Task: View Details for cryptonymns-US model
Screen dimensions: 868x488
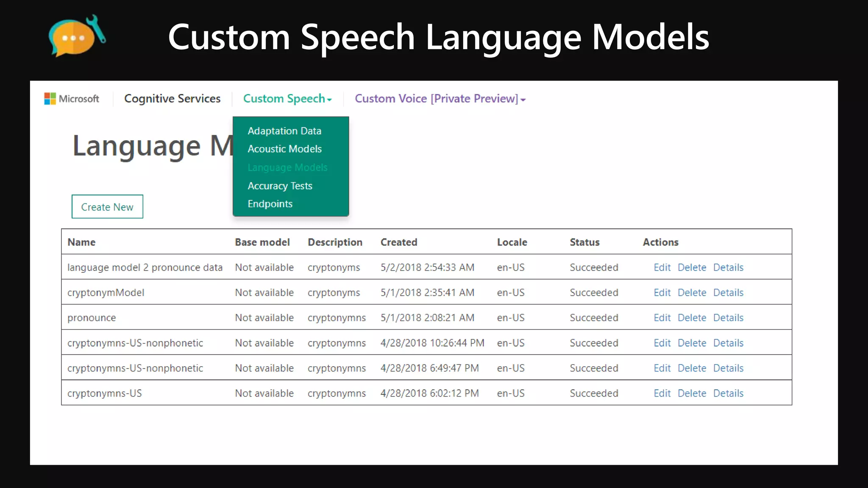Action: point(728,394)
